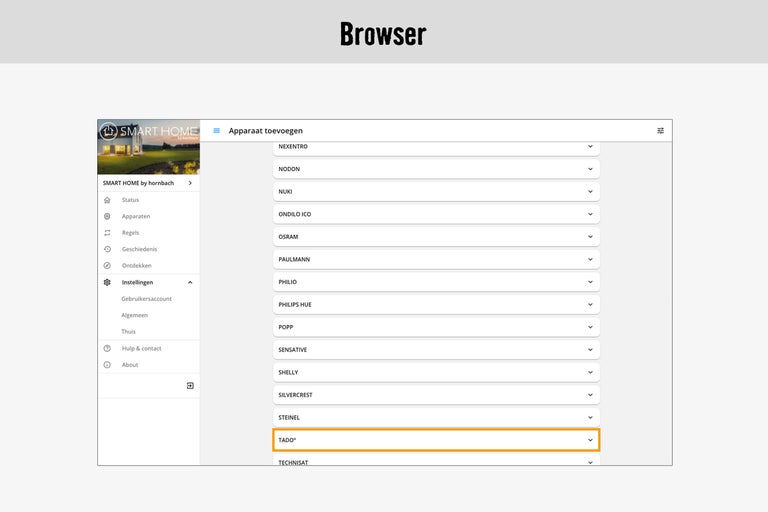768x512 pixels.
Task: Expand the SHELLY chevron arrow
Action: tap(590, 372)
